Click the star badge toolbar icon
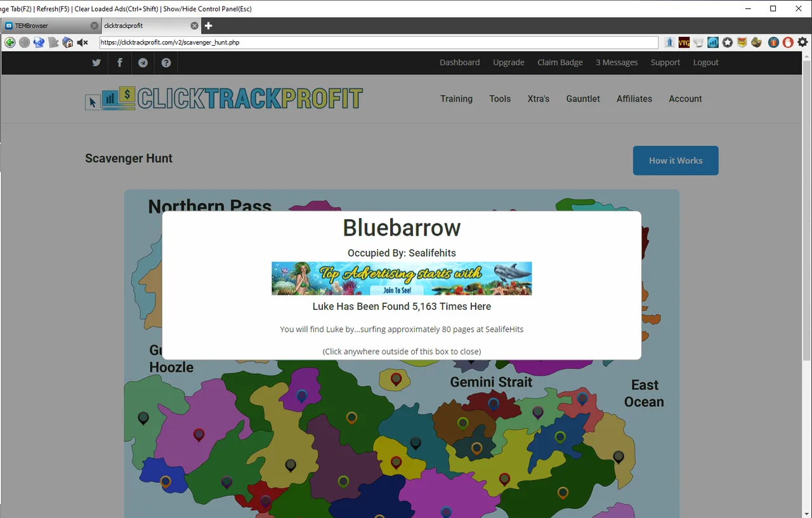Screen dimensions: 812x518 click(x=728, y=43)
